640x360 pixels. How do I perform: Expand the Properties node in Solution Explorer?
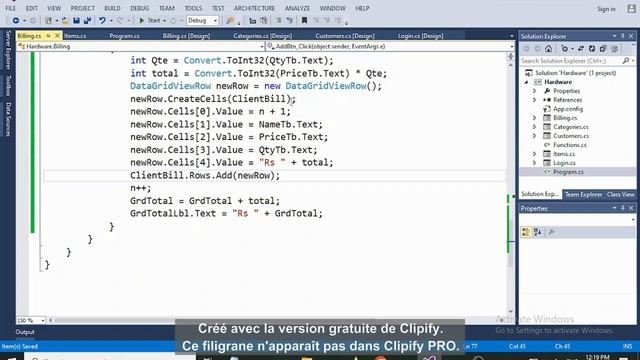click(x=535, y=91)
